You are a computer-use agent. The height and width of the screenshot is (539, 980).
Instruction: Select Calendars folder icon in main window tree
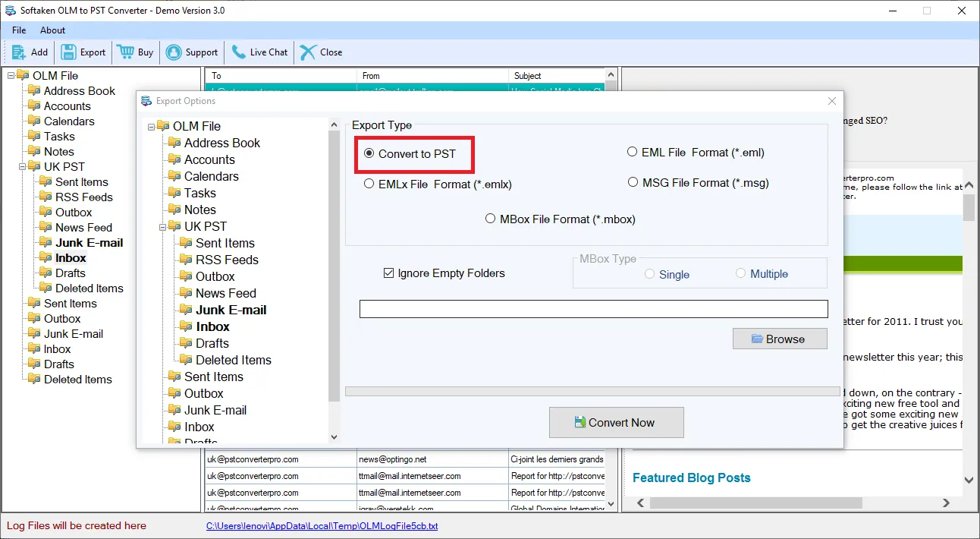34,121
